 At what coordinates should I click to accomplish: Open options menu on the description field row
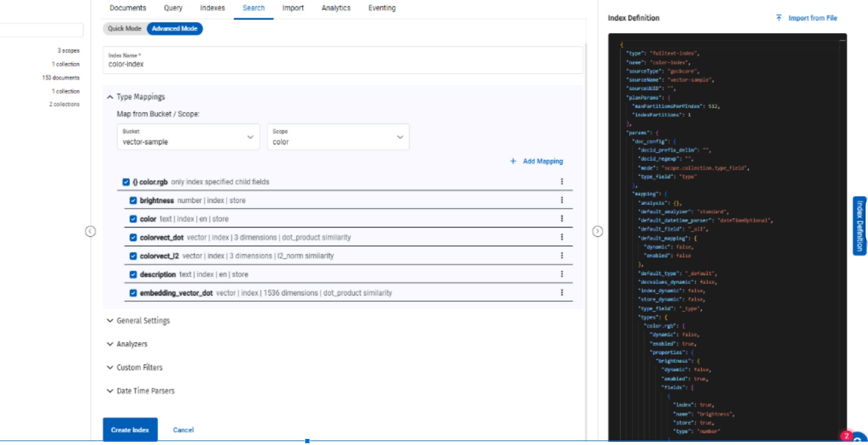point(562,274)
